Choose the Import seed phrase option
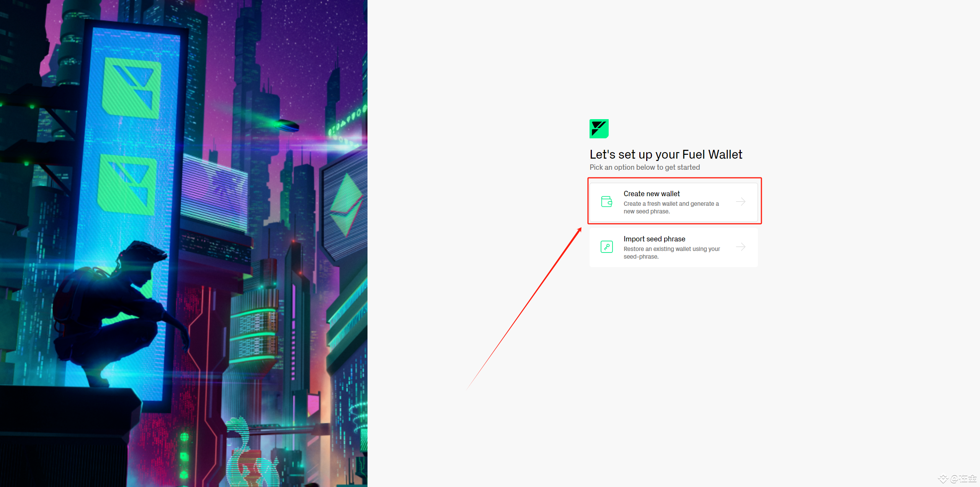Screen dimensions: 980x487 click(673, 248)
